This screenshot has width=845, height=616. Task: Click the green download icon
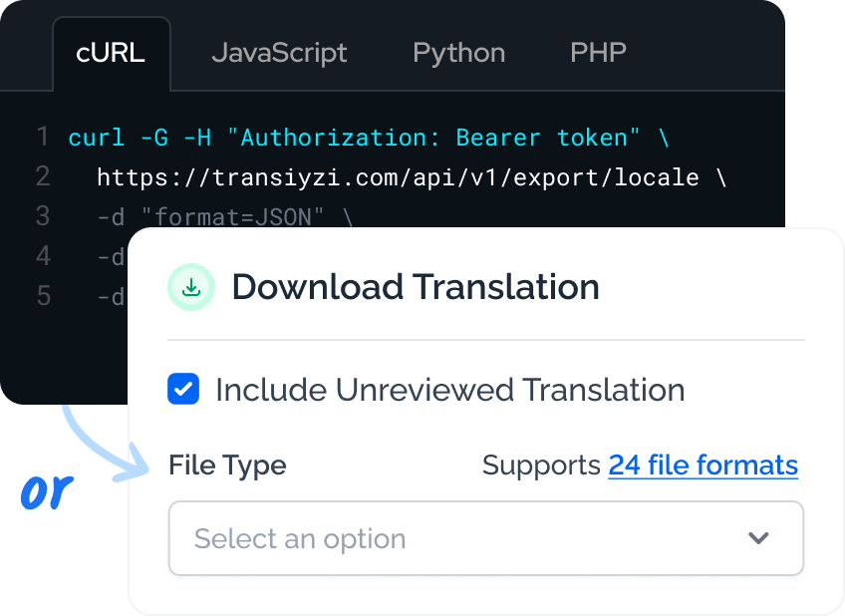[191, 287]
